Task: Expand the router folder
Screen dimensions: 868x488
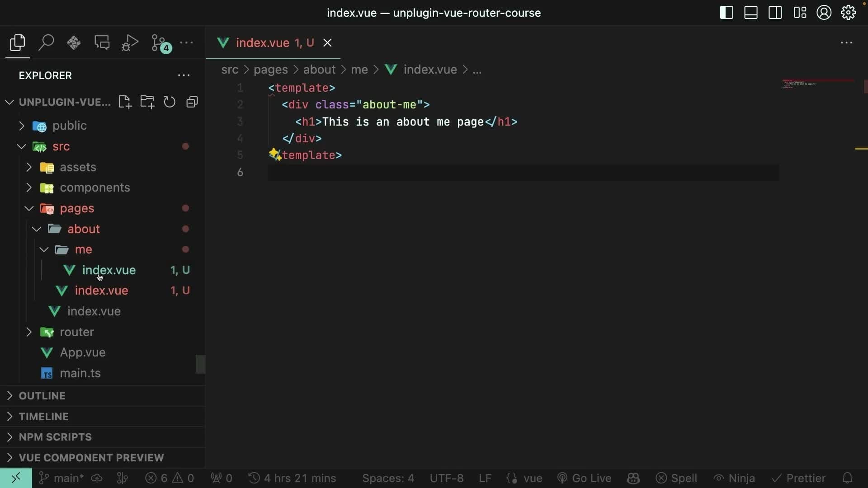Action: pos(29,332)
